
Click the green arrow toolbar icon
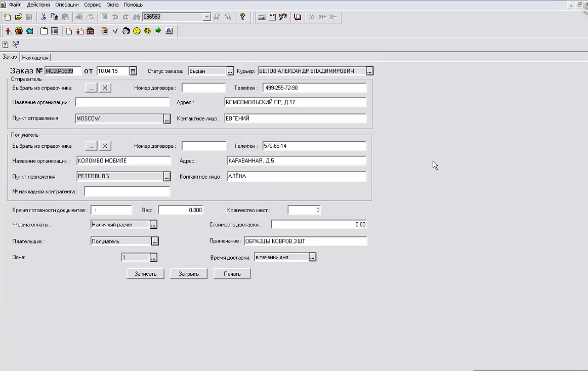click(x=158, y=31)
